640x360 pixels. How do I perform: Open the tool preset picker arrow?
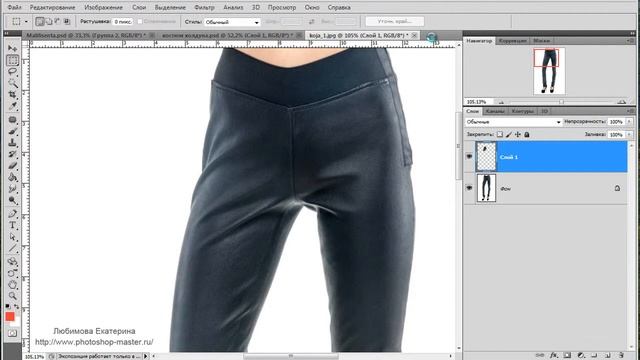point(27,22)
